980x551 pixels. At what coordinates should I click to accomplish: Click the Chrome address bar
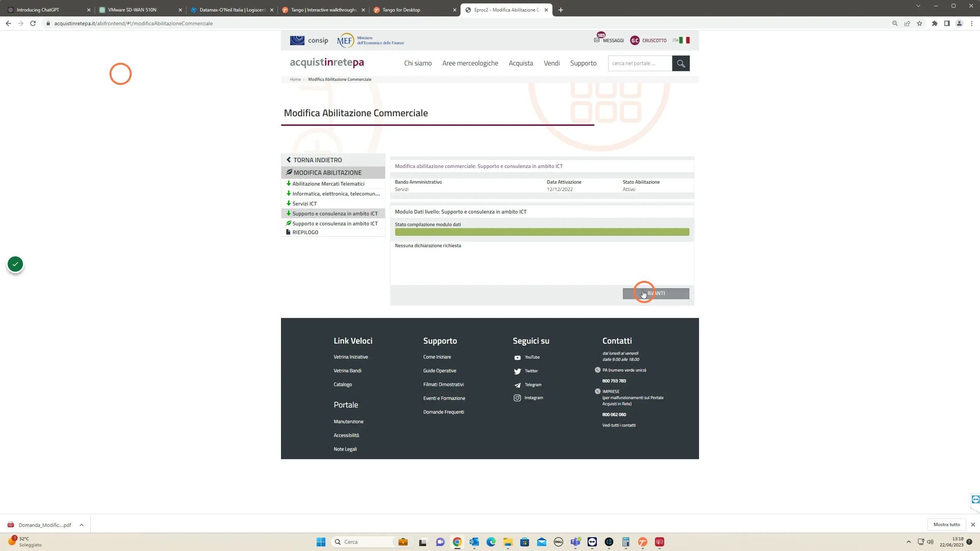coord(467,23)
